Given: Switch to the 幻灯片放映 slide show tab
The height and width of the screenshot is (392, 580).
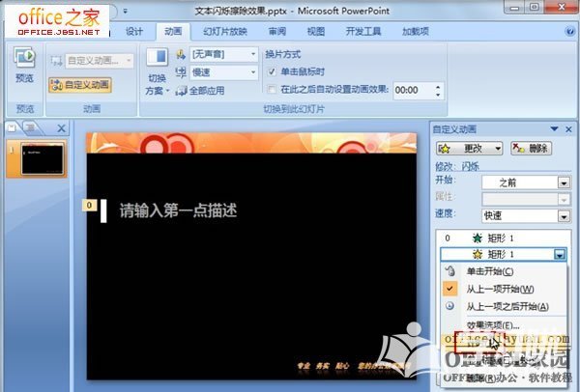Looking at the screenshot, I should [x=226, y=32].
